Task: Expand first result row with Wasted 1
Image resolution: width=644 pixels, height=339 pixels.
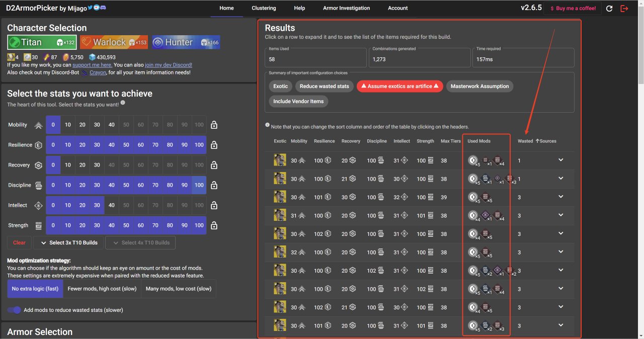Action: click(560, 160)
